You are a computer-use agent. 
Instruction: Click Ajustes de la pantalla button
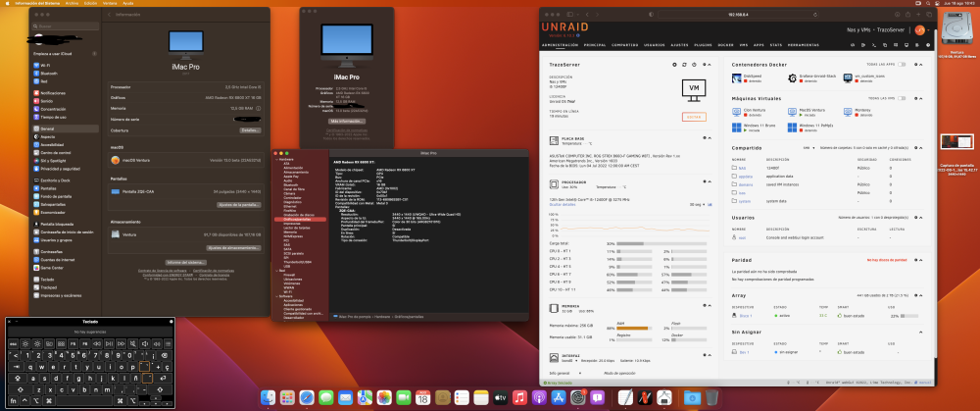point(239,205)
